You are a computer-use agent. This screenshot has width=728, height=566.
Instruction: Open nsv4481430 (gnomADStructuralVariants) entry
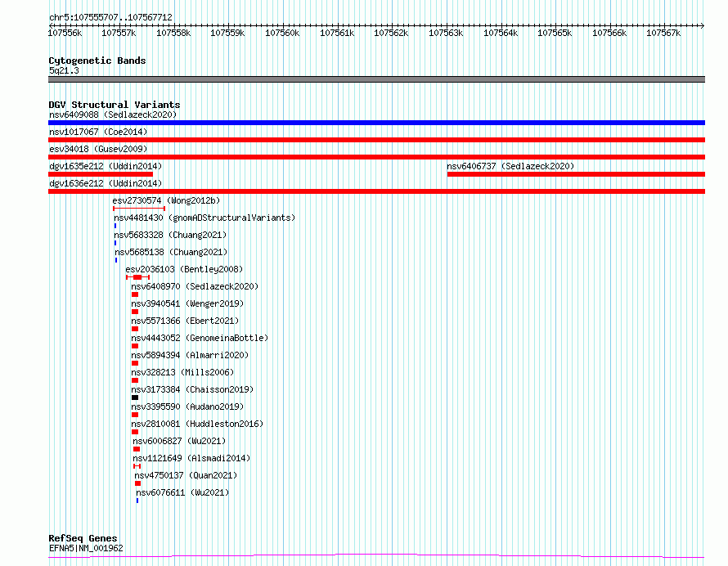coord(204,218)
